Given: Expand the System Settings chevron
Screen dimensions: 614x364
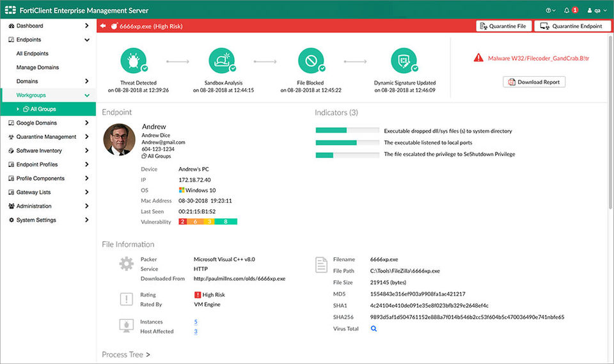Looking at the screenshot, I should tap(86, 220).
